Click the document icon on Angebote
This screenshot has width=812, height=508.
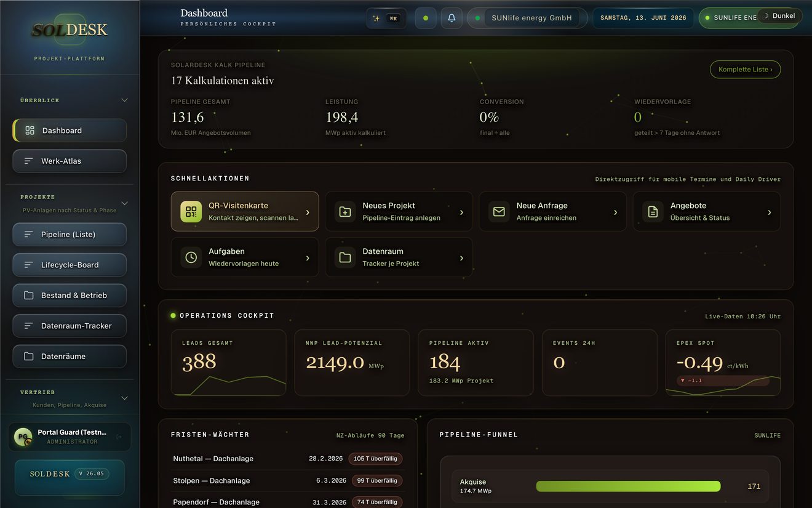tap(653, 211)
